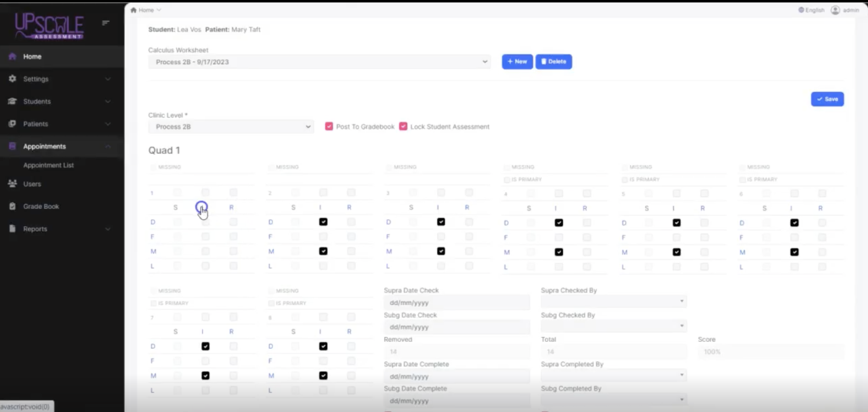
Task: Click the New worksheet button
Action: pos(517,62)
